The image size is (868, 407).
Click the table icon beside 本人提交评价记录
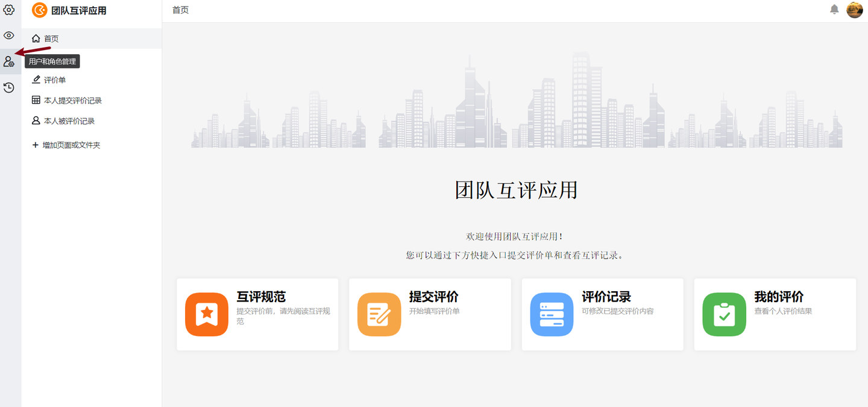point(36,100)
